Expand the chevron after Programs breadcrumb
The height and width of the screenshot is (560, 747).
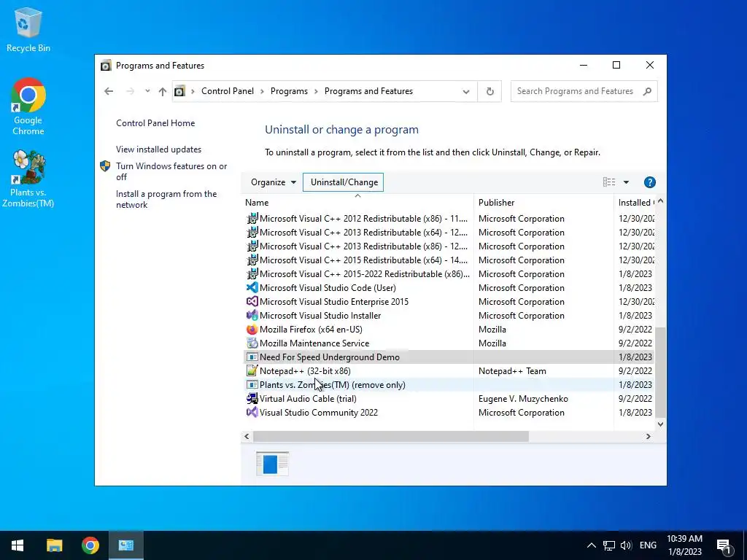[x=316, y=91]
